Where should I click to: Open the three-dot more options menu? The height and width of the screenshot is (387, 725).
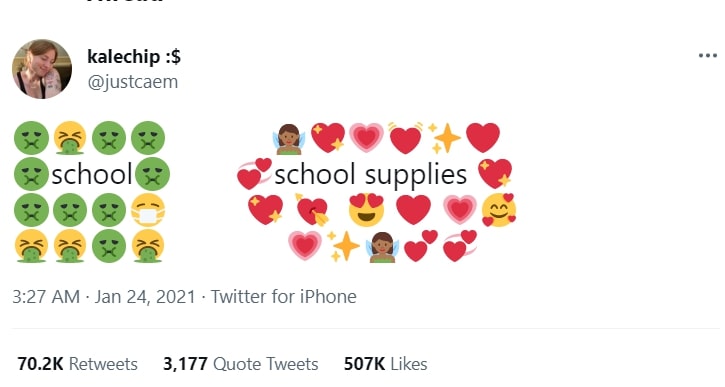click(x=707, y=56)
